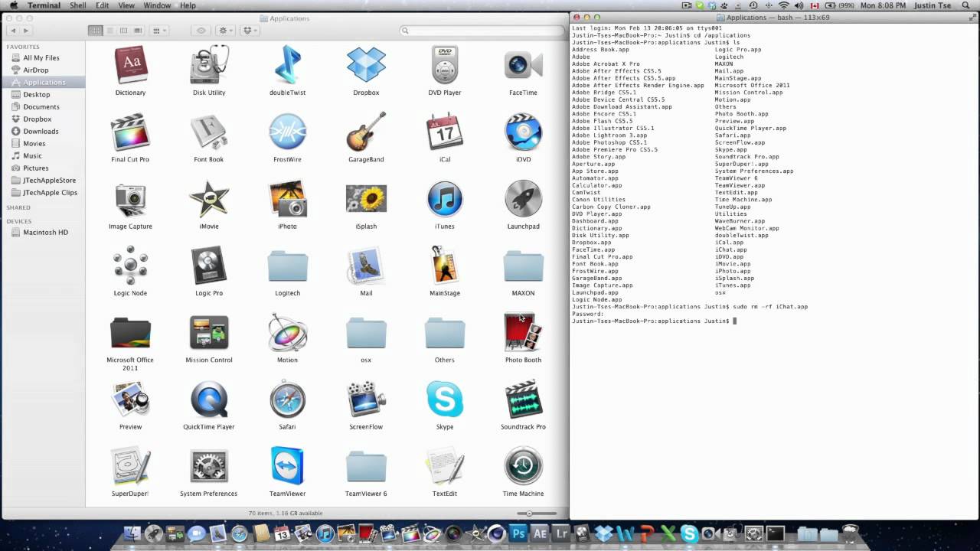The image size is (980, 551).
Task: Switch Finder to Cover Flow view
Action: coord(138,31)
